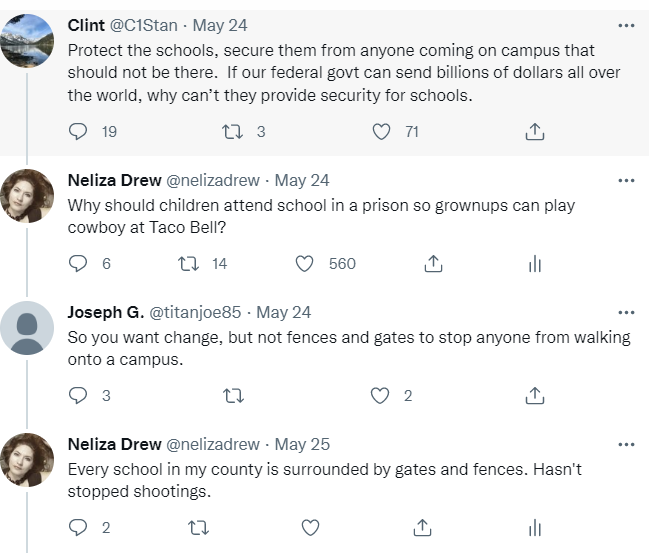649x553 pixels.
Task: Retweet Neliza's May 25 gates tweet
Action: 199,528
